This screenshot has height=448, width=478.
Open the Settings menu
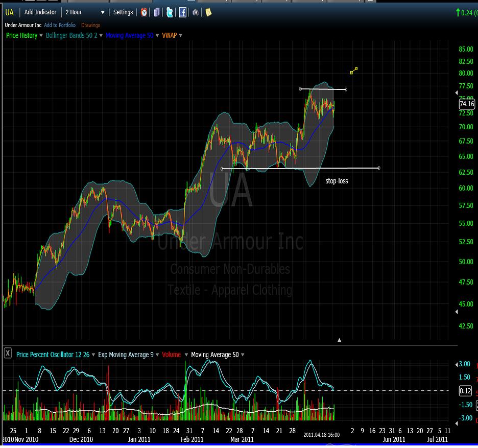(x=123, y=12)
